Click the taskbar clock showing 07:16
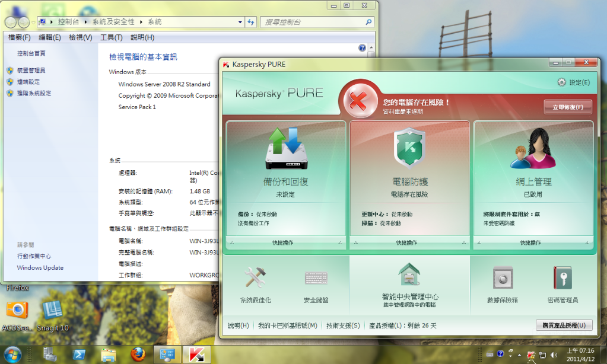 [580, 355]
